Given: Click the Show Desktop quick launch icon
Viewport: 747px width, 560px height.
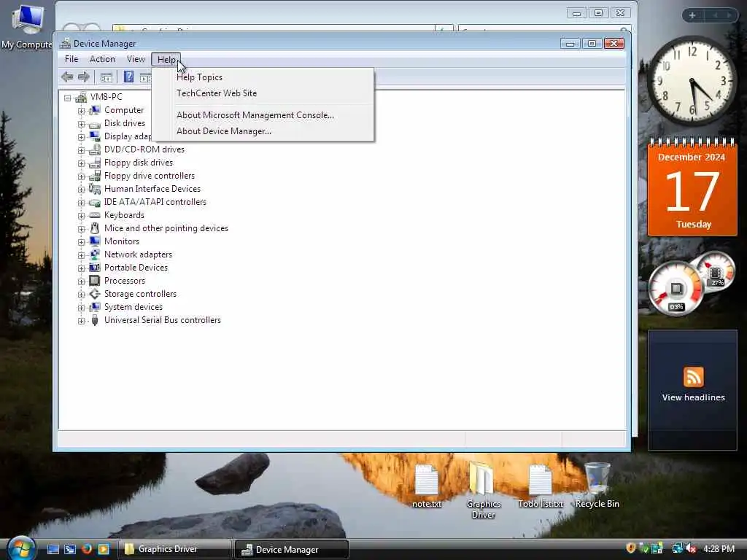Looking at the screenshot, I should [53, 550].
